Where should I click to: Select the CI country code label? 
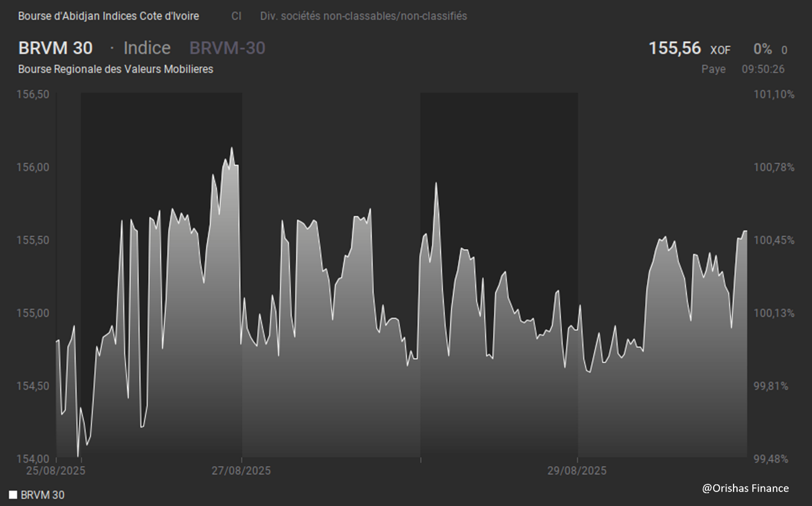[236, 16]
